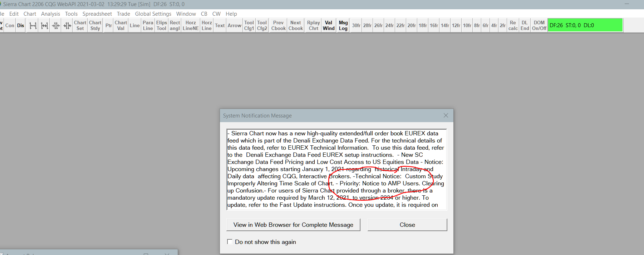This screenshot has height=255, width=644.
Task: Open the Spreadsheet menu
Action: coord(97,14)
